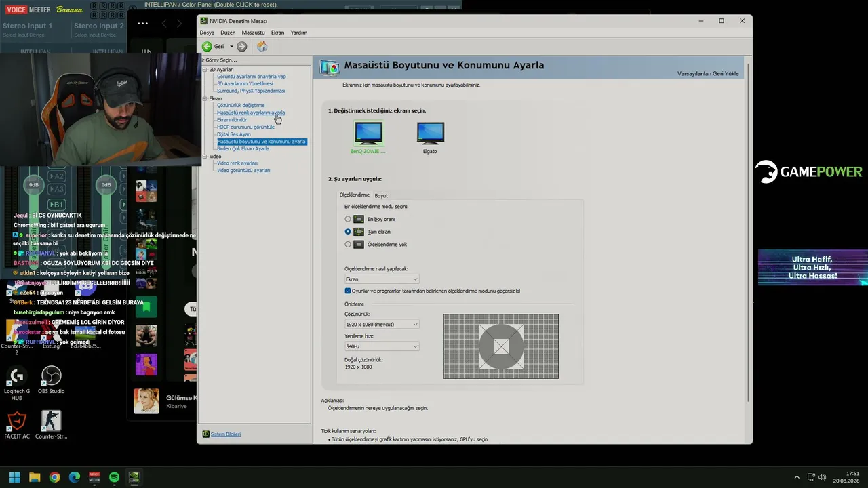Open the Çözünürlük resolution dropdown
The height and width of the screenshot is (488, 868).
(382, 325)
